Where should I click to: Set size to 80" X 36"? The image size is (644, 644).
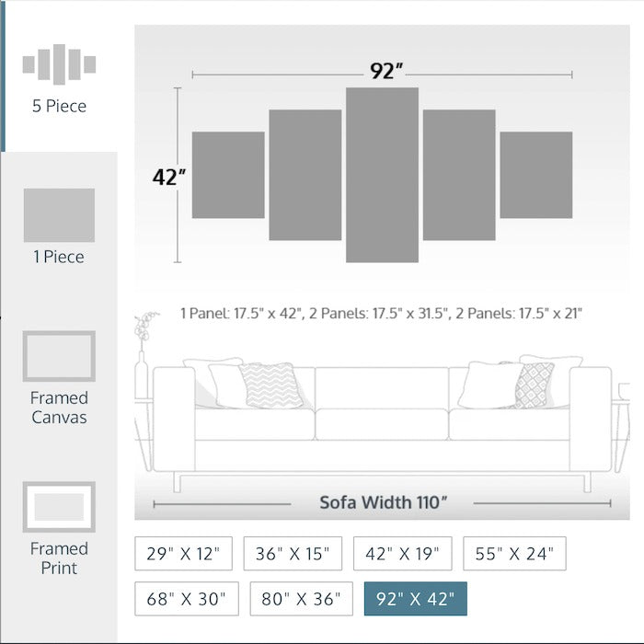click(x=301, y=599)
